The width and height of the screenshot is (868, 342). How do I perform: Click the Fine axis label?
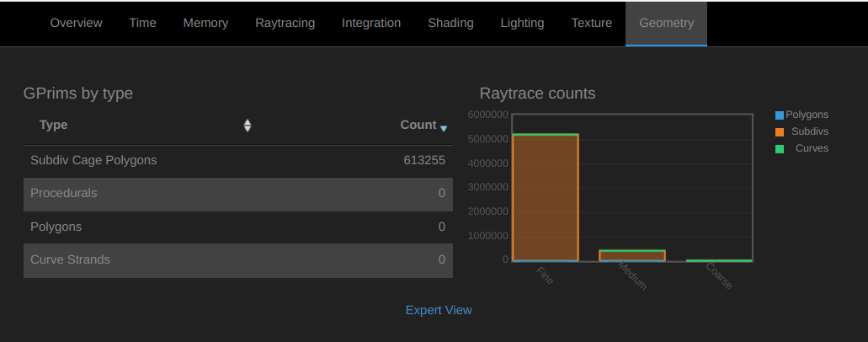click(x=546, y=275)
